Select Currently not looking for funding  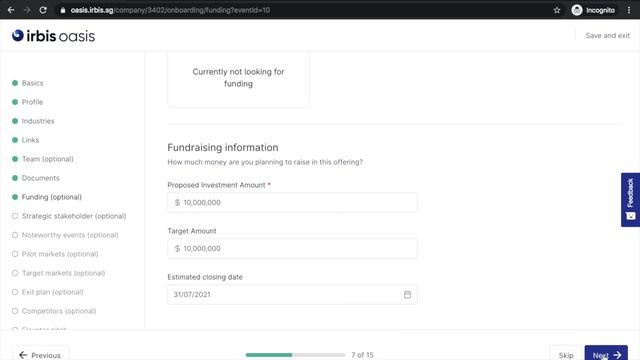[x=238, y=80]
